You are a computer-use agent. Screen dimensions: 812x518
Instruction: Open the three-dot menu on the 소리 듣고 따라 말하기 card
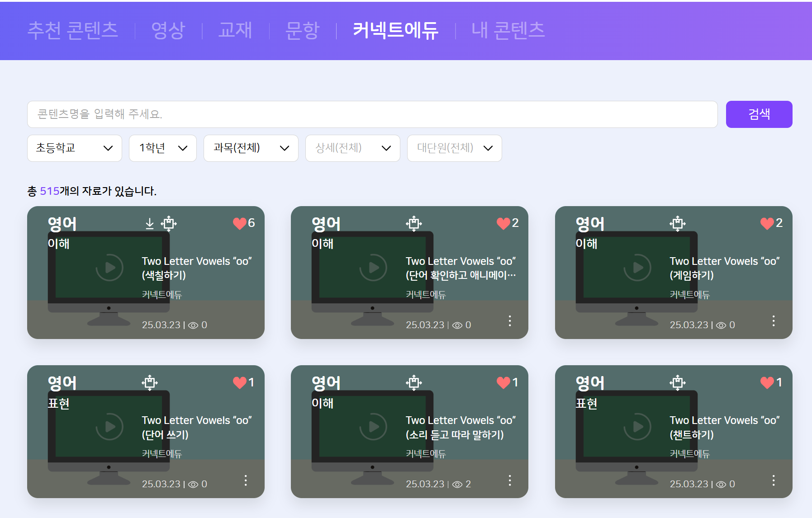tap(509, 480)
